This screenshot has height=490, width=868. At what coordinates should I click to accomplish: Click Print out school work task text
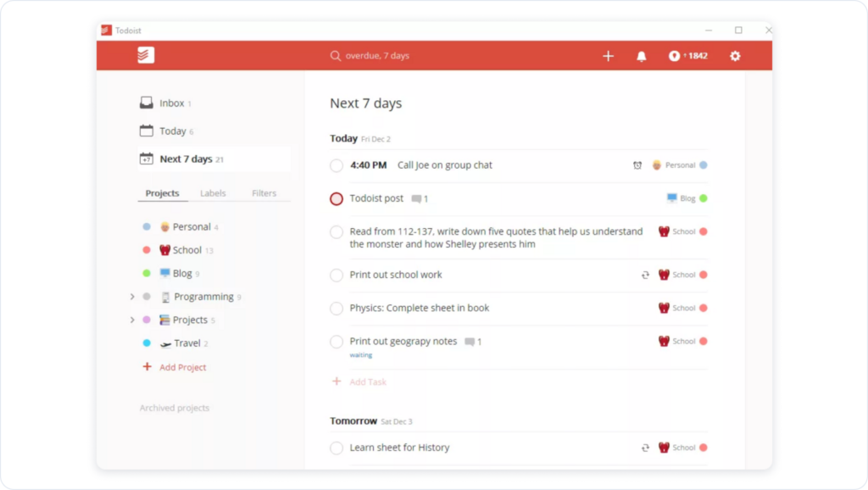click(396, 275)
